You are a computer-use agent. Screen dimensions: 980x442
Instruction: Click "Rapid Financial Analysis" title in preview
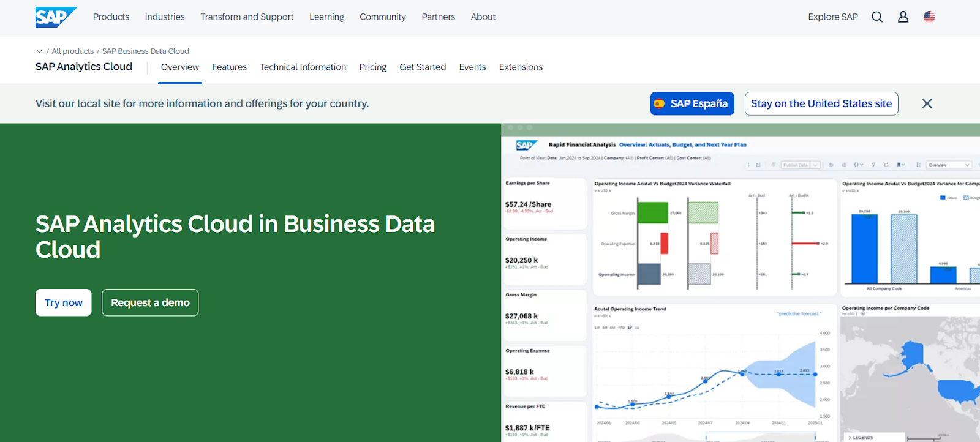coord(582,145)
